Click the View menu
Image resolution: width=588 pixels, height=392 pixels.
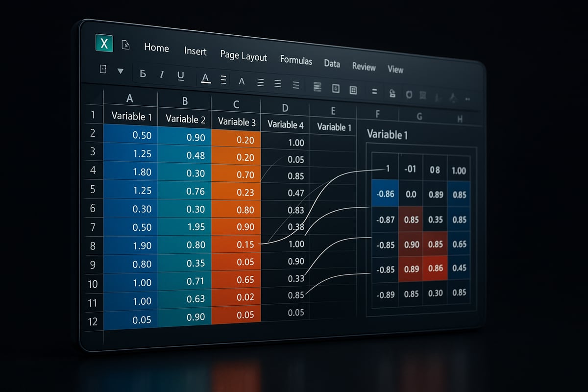tap(395, 70)
